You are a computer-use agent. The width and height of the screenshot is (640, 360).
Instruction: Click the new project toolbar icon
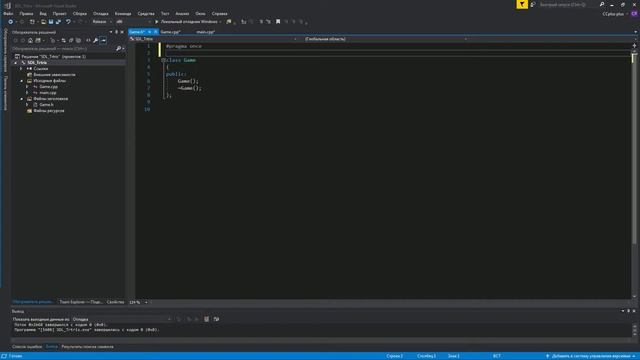pos(32,22)
